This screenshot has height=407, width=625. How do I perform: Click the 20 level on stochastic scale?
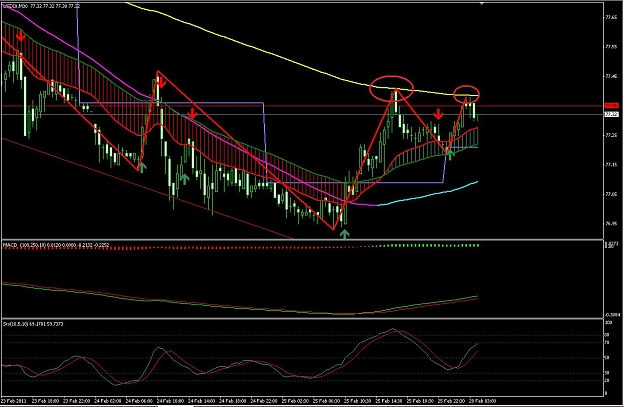tap(607, 381)
